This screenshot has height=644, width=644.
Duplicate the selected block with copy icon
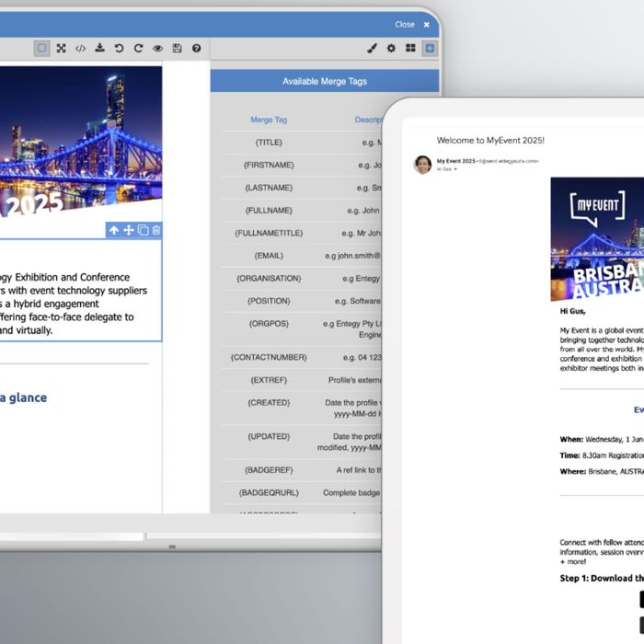[x=143, y=230]
